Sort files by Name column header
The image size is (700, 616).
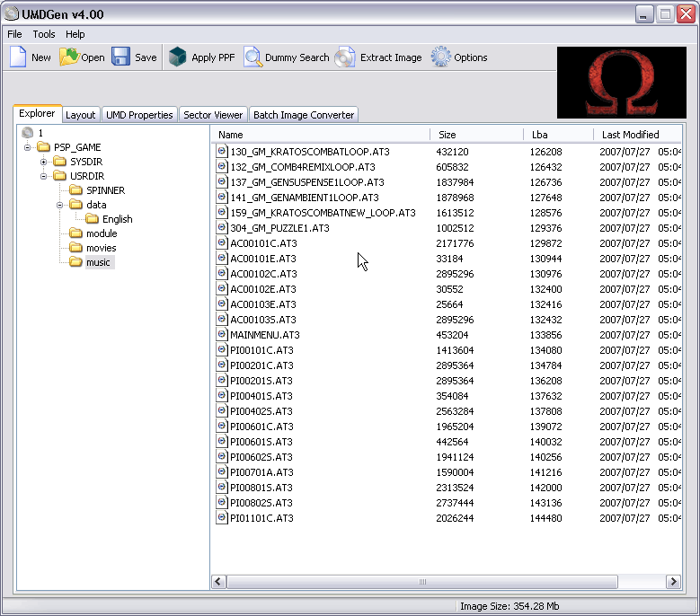(320, 135)
